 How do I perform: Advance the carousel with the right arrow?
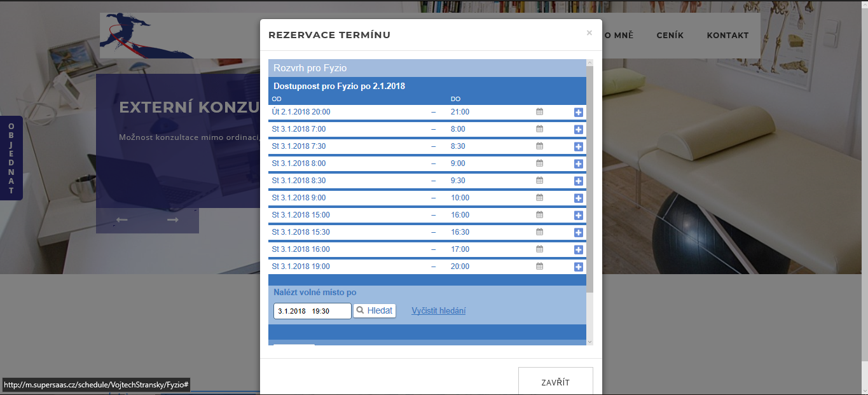click(x=172, y=220)
